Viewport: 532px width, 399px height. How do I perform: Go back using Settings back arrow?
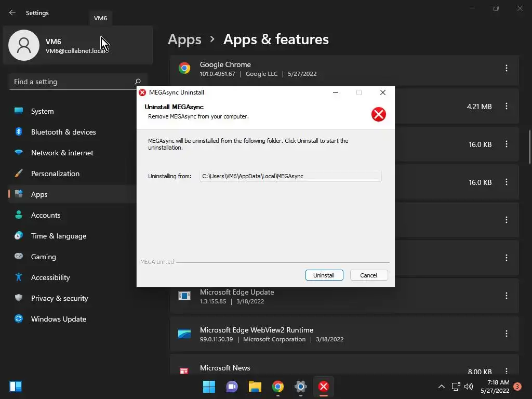(x=12, y=12)
